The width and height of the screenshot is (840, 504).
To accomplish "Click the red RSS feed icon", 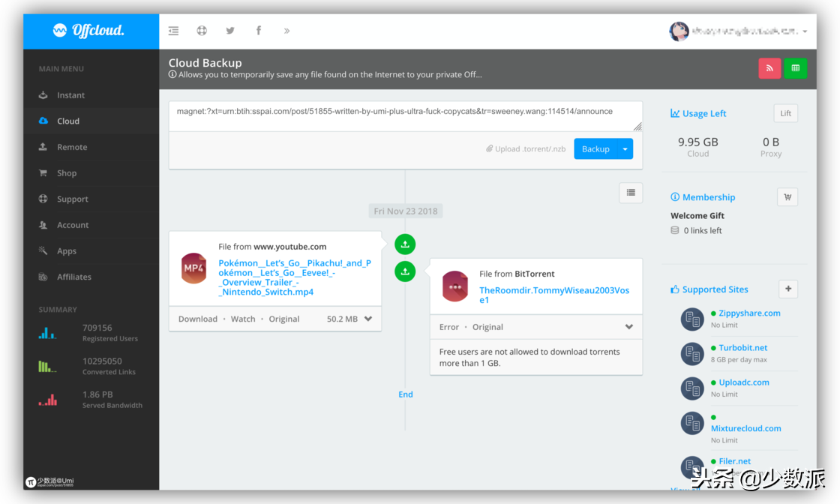I will click(x=769, y=68).
